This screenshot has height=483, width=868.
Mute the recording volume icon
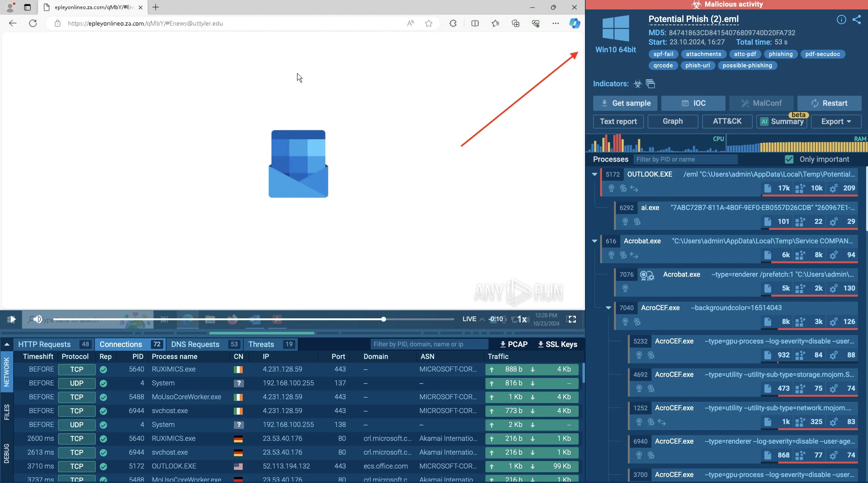point(38,319)
